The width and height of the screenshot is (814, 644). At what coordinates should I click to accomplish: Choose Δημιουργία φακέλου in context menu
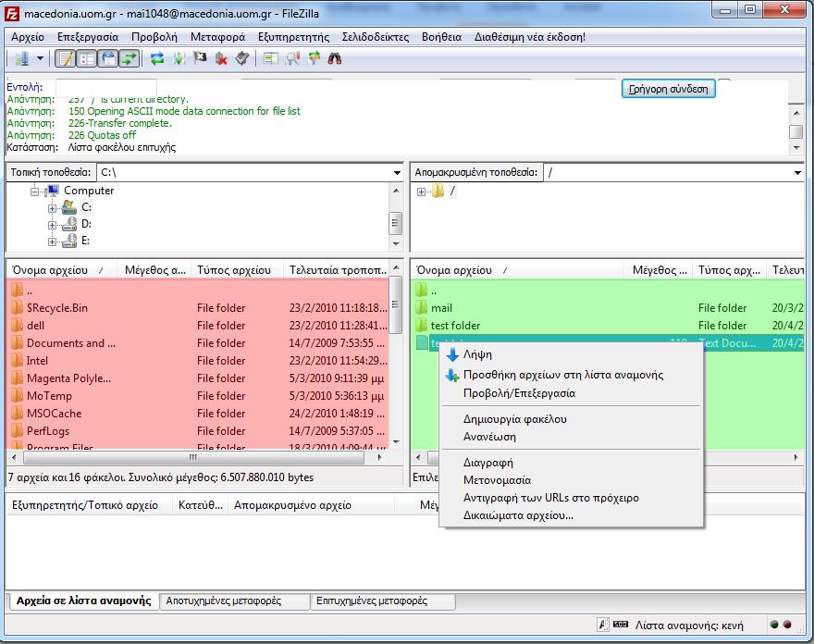(571, 418)
